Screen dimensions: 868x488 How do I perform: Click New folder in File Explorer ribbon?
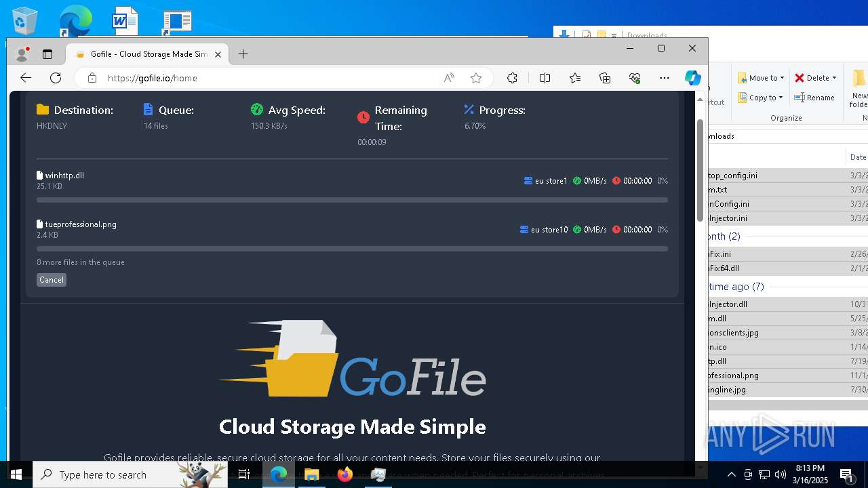859,88
